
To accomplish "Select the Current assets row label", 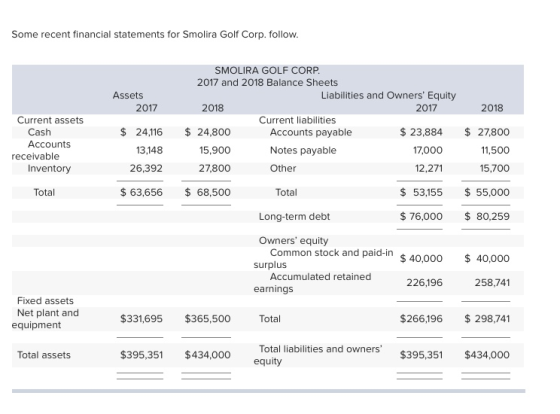I will coord(50,120).
